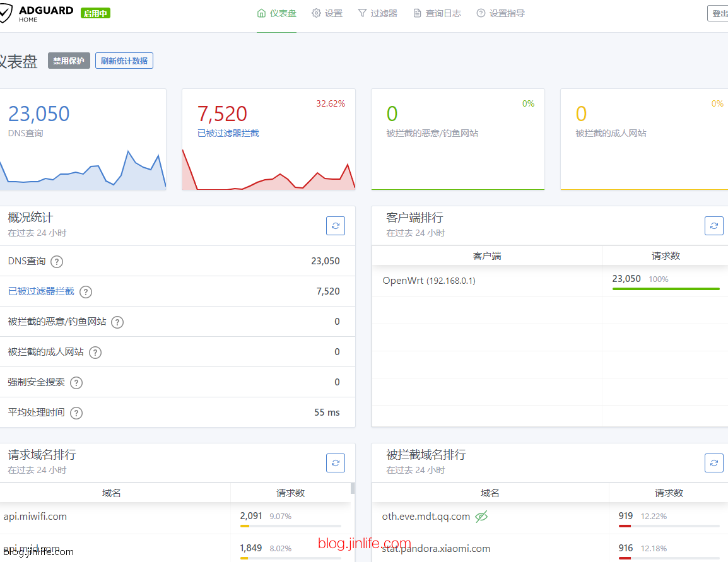728x562 pixels.
Task: Show help for 被拦截的恶意/钓鱼网站
Action: pyautogui.click(x=117, y=322)
